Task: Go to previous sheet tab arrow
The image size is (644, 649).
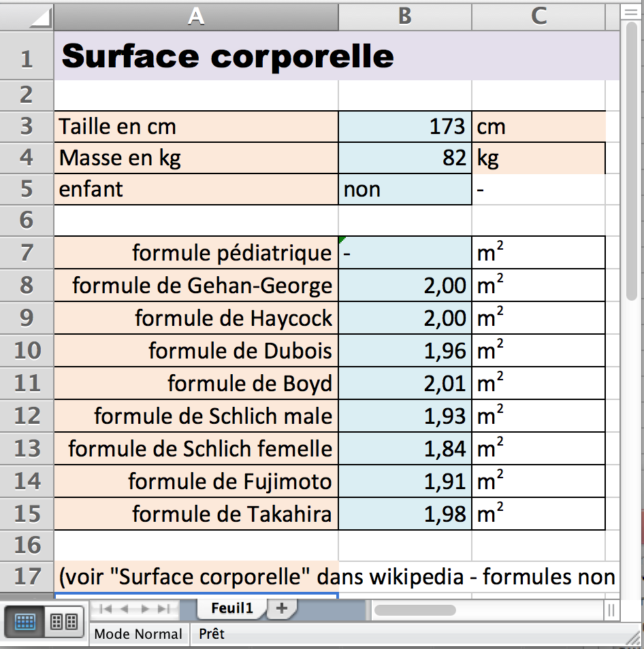Action: click(125, 609)
